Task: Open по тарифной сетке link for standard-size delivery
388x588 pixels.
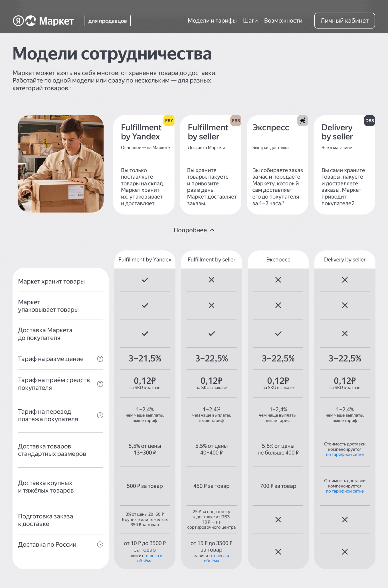Action: coord(345,454)
